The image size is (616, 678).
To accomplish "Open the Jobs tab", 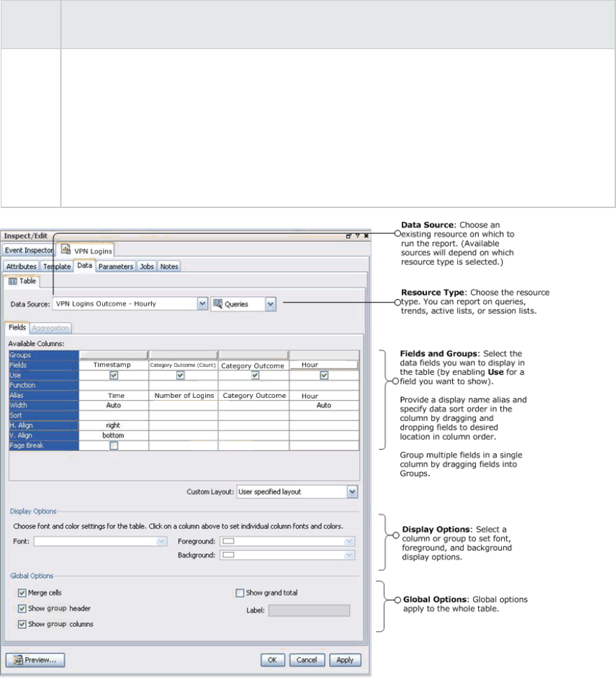I will pos(147,266).
